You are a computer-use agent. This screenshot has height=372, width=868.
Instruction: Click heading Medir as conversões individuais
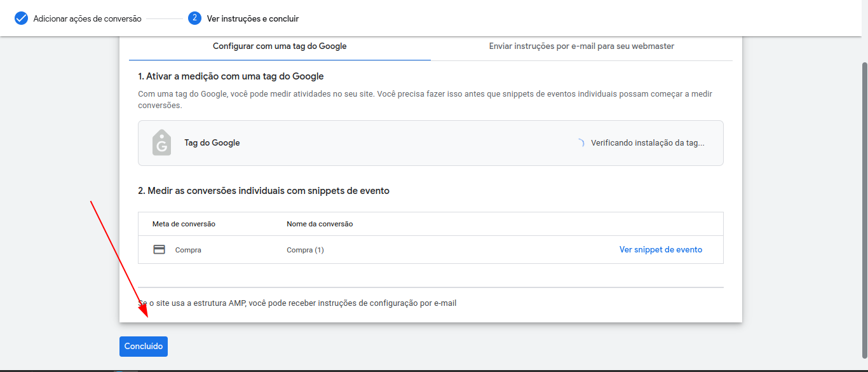pyautogui.click(x=264, y=191)
